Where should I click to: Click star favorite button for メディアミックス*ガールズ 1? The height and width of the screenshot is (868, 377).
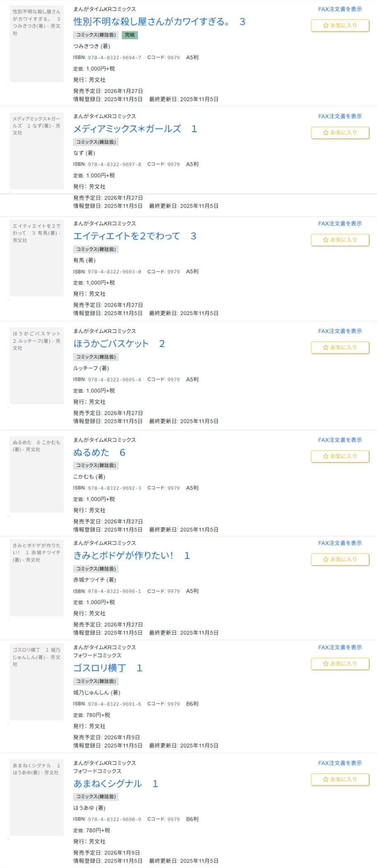(340, 133)
